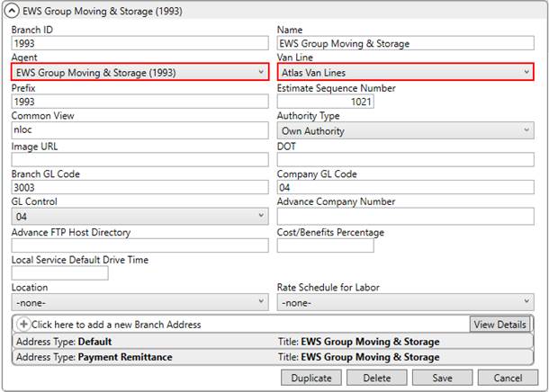Select the Payment Remittance address row
The height and width of the screenshot is (392, 549).
pos(144,357)
